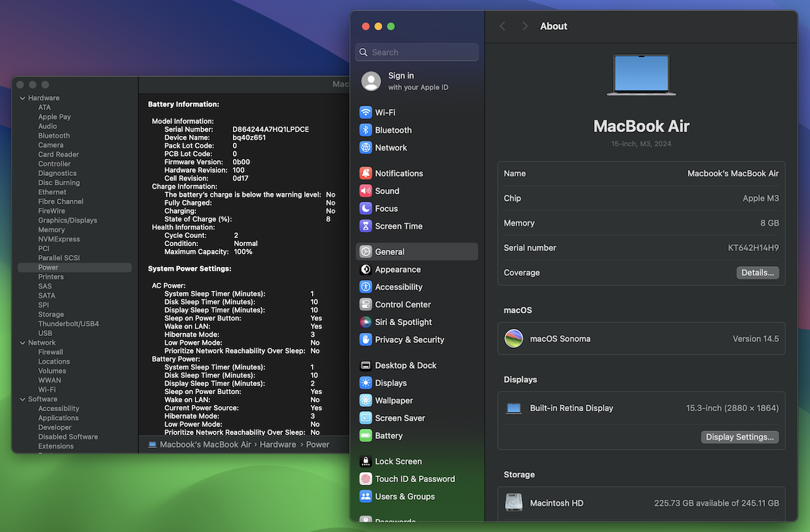
Task: Click the Name row value Macbook's MacBook Air
Action: (733, 173)
